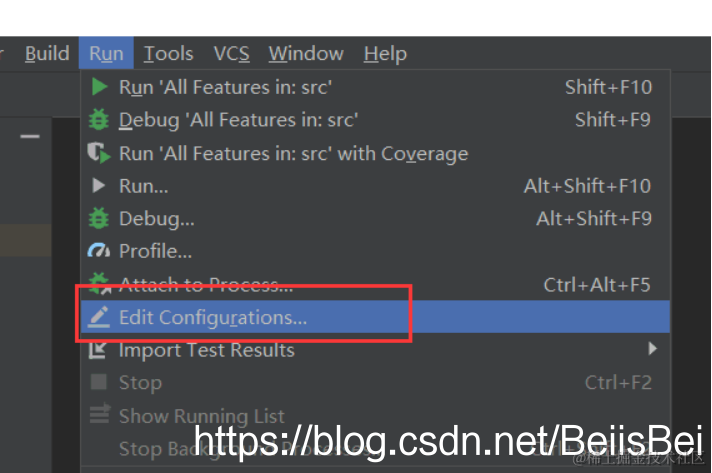Choose Run 'All Features in: src' with Coverage
712x473 pixels.
click(x=375, y=153)
